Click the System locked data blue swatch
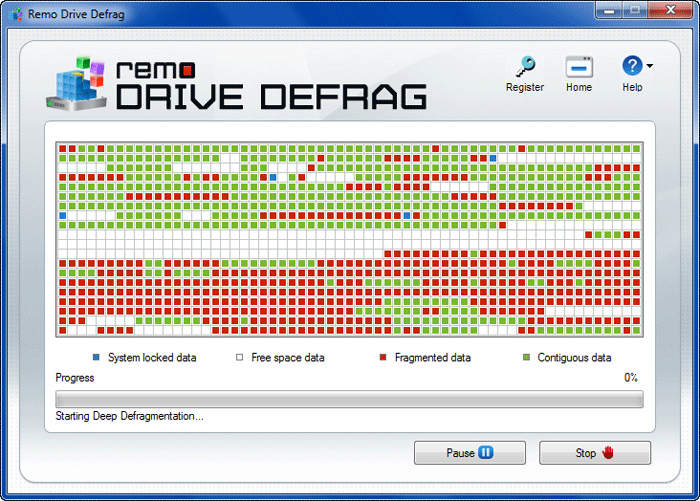 (96, 357)
